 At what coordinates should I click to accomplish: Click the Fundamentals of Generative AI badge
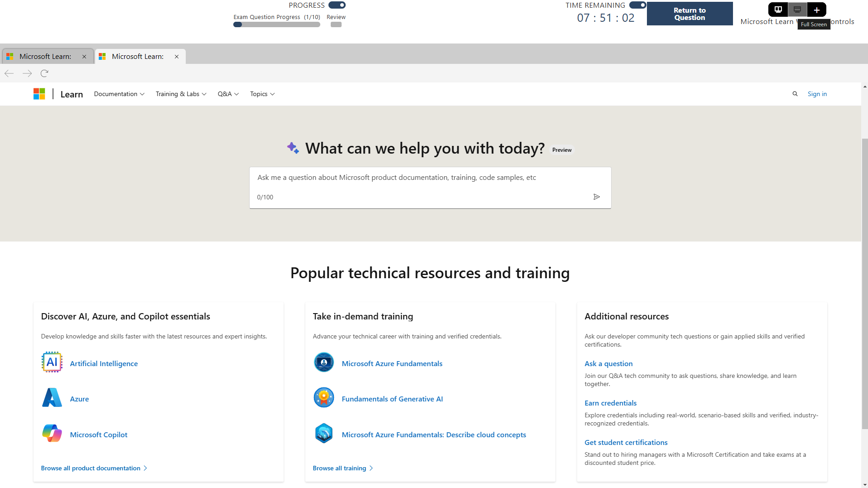pyautogui.click(x=323, y=397)
